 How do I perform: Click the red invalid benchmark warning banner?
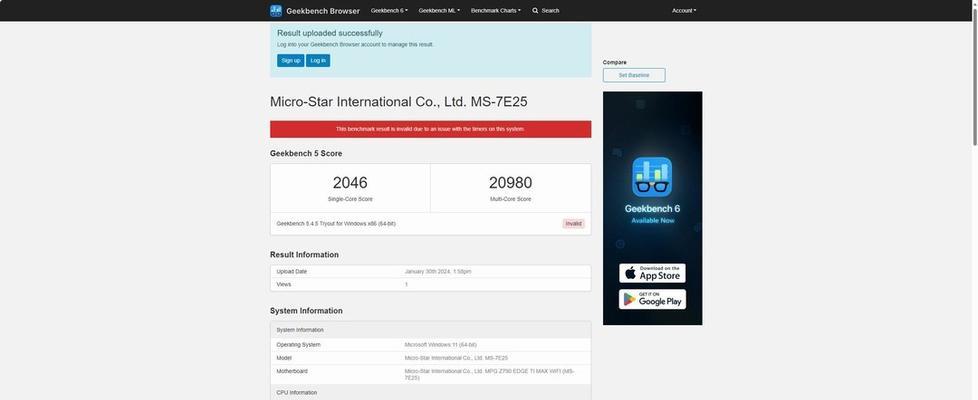[430, 129]
